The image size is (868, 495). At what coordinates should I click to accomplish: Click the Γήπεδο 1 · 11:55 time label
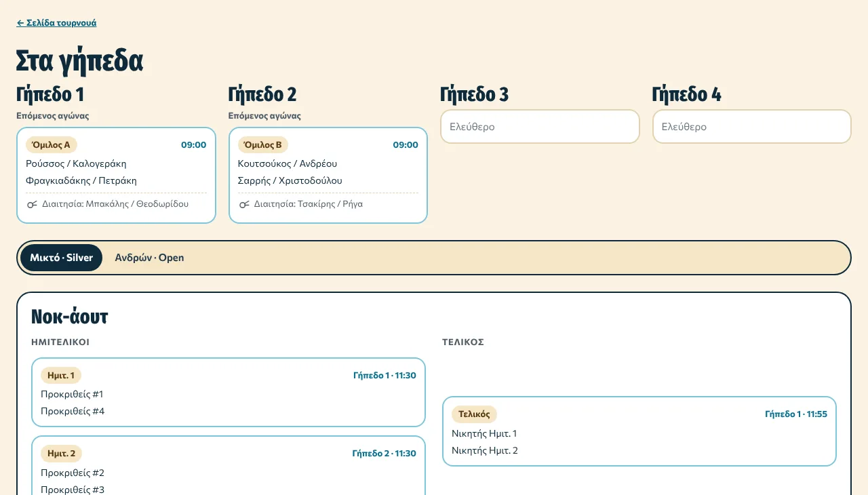[x=796, y=414]
